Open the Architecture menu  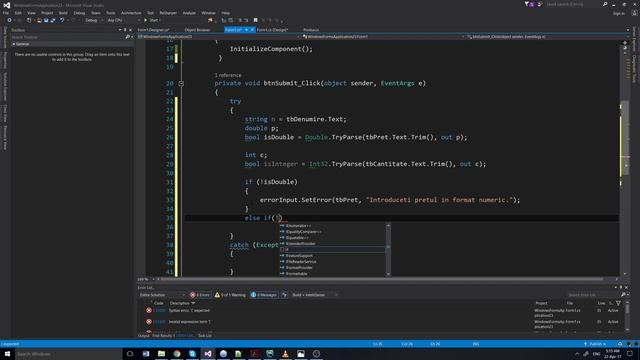[x=131, y=13]
